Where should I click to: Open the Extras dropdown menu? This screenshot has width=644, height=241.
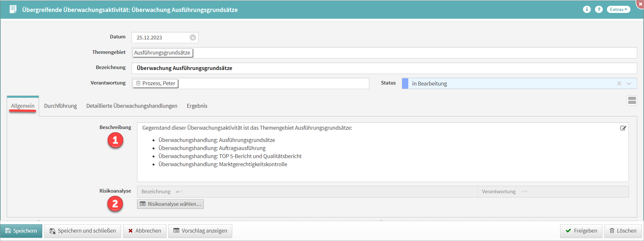pyautogui.click(x=618, y=9)
